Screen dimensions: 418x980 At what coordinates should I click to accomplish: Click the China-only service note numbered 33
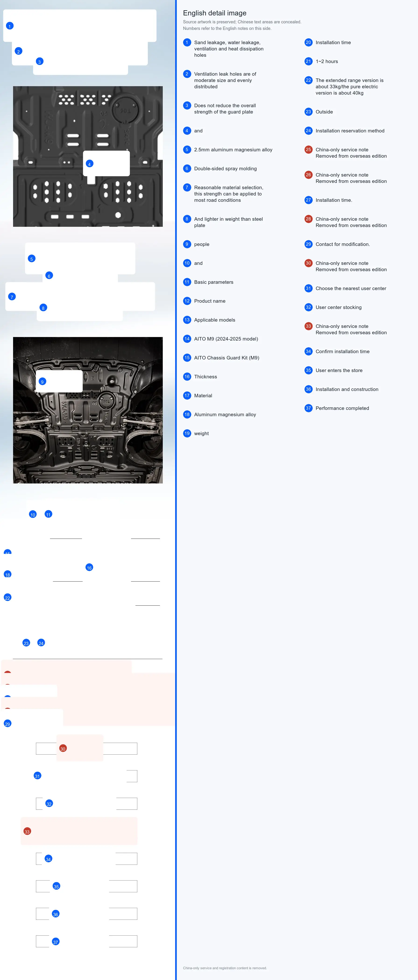point(351,329)
